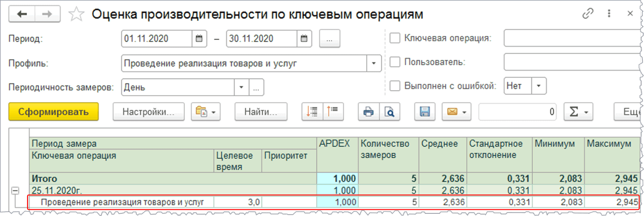Open the Настройки... settings button
The width and height of the screenshot is (644, 216).
148,112
